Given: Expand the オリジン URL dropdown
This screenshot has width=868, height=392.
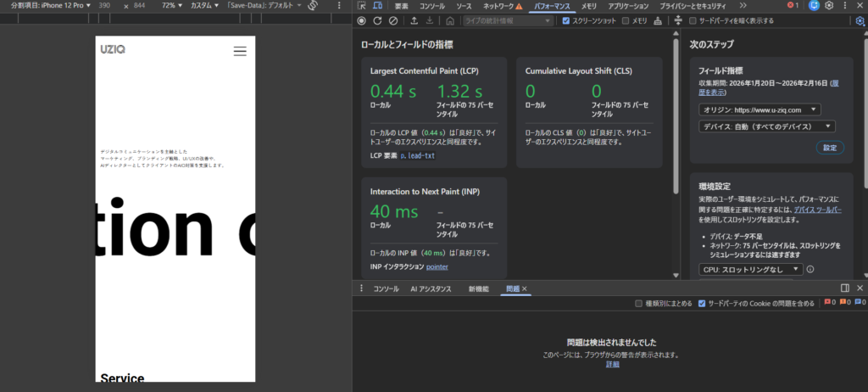Looking at the screenshot, I should tap(759, 109).
